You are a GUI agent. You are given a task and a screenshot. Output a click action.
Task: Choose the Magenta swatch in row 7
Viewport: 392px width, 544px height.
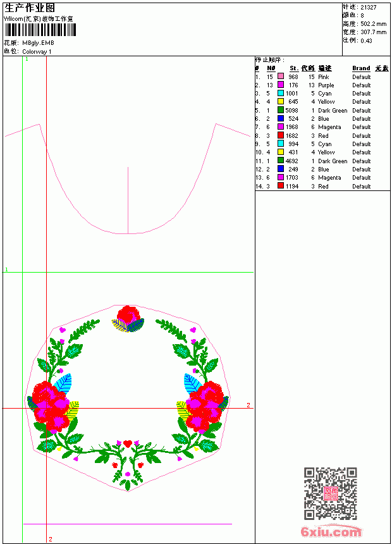point(281,127)
